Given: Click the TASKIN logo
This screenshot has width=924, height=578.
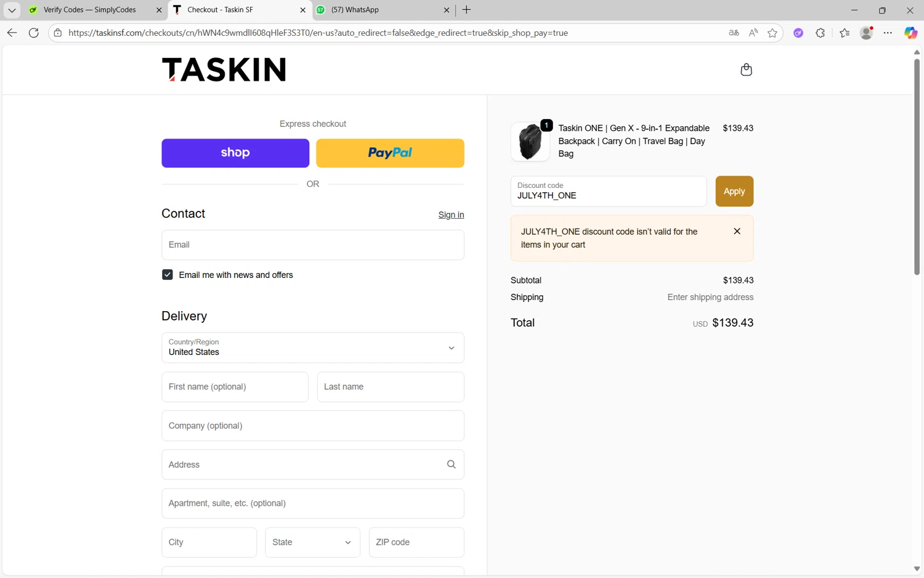Looking at the screenshot, I should point(224,70).
